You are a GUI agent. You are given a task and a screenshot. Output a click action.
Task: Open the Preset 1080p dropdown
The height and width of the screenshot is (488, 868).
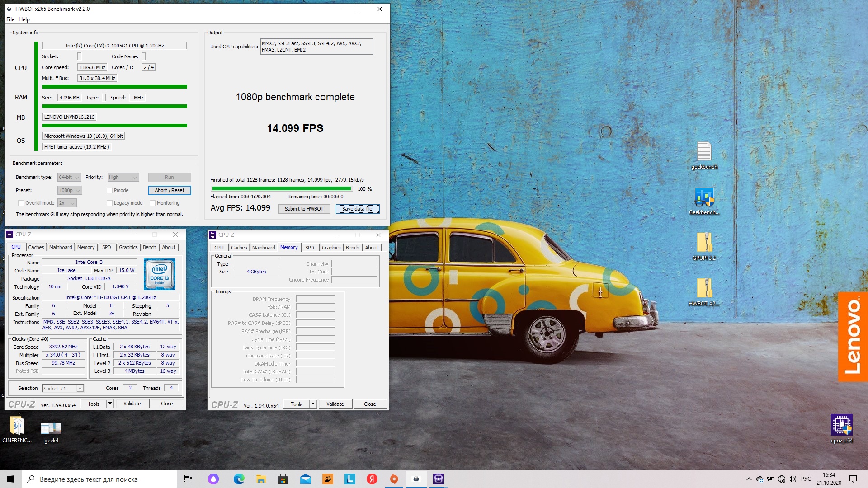click(x=70, y=190)
